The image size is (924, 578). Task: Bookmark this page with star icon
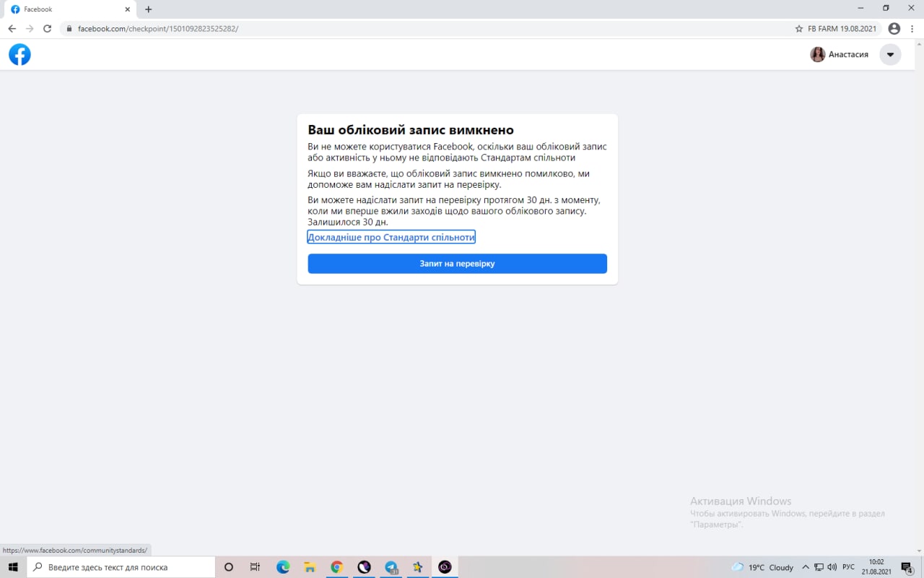(x=798, y=29)
